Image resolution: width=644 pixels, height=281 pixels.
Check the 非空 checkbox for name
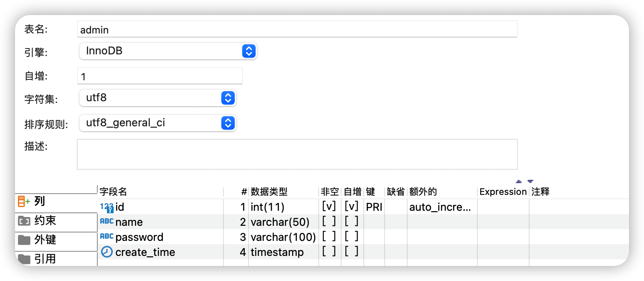pyautogui.click(x=330, y=222)
